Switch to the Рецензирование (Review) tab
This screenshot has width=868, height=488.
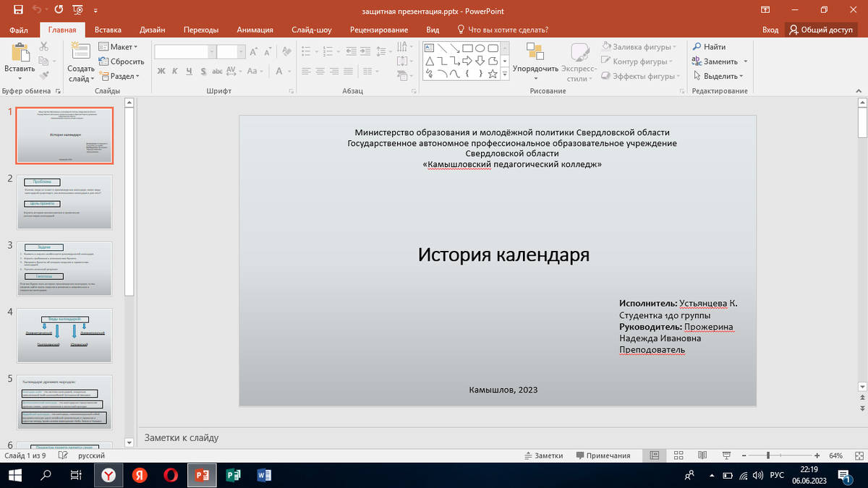tap(378, 30)
